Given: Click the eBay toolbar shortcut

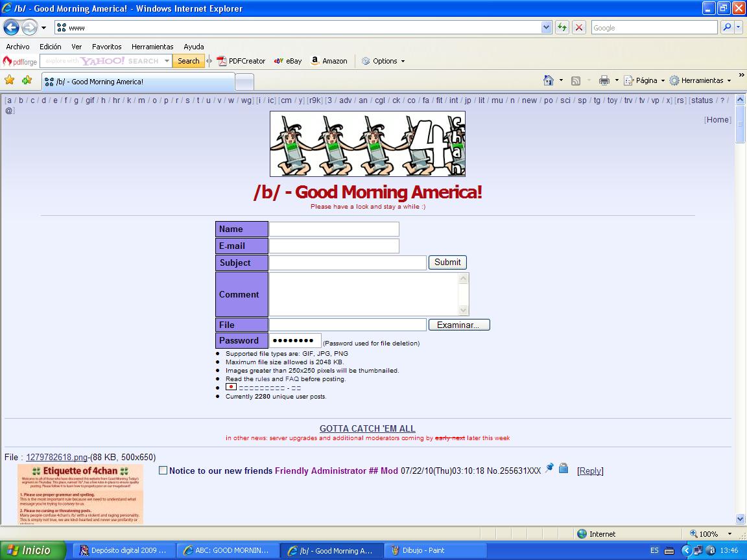Looking at the screenshot, I should 288,61.
